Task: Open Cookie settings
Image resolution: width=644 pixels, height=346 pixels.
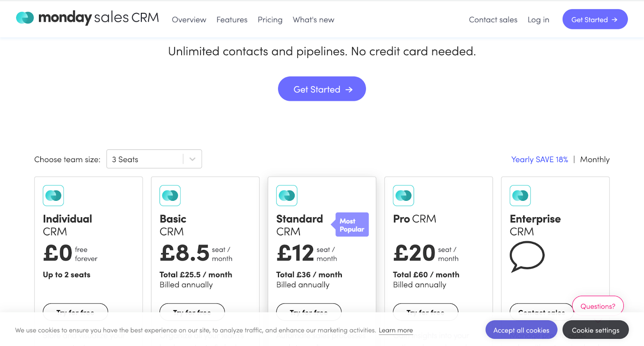Action: 595,330
